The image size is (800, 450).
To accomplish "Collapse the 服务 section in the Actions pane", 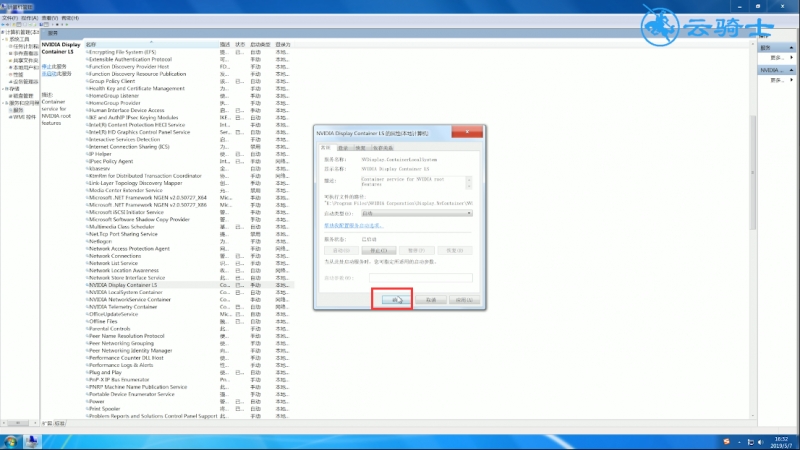I will 791,47.
